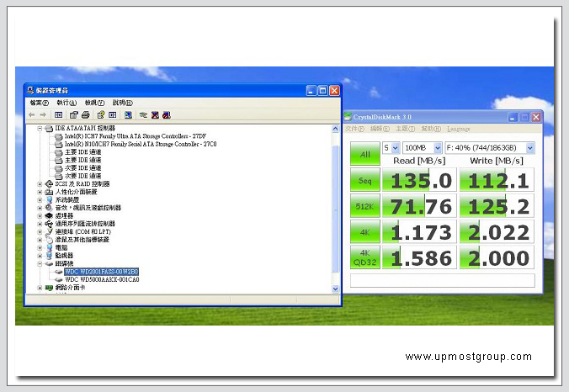This screenshot has width=569, height=392.
Task: Click the sound speaker icon in device tree
Action: 49,208
